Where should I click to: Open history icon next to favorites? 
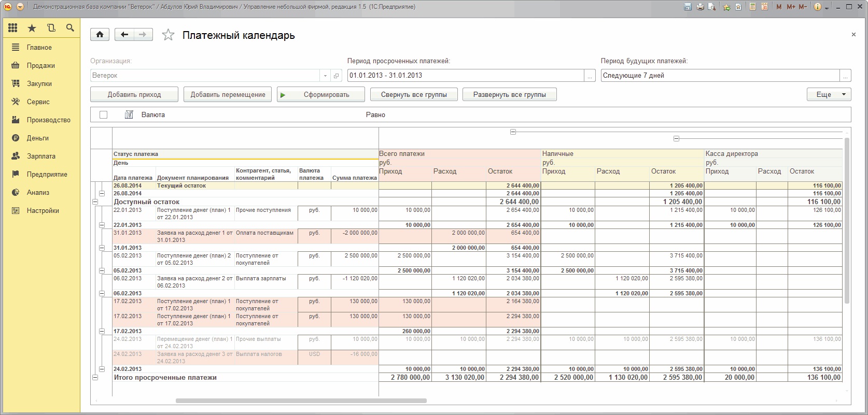tap(51, 28)
